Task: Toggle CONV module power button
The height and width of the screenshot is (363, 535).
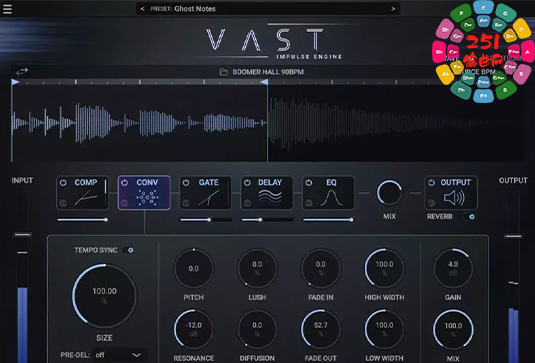Action: click(125, 183)
